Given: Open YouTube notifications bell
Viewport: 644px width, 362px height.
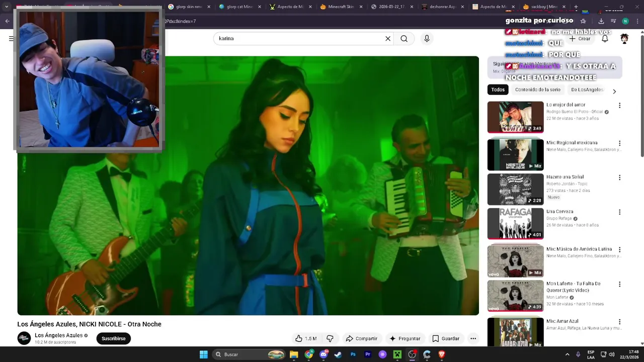Looking at the screenshot, I should [x=605, y=39].
